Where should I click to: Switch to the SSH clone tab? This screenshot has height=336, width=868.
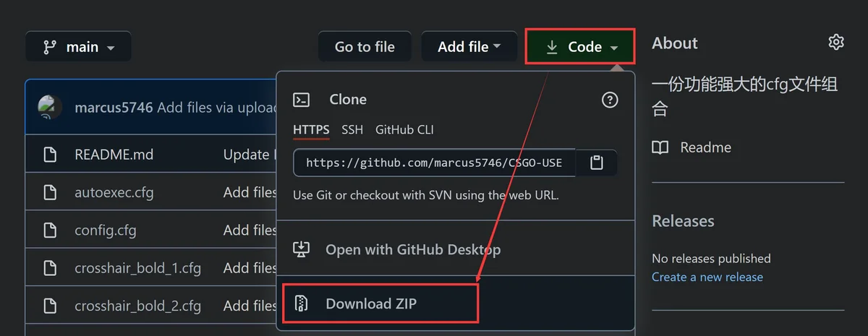click(x=352, y=130)
